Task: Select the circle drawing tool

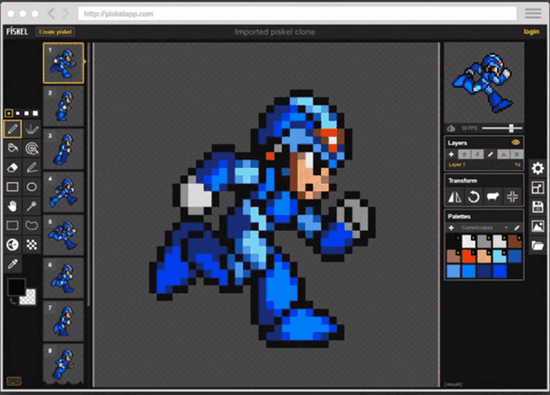Action: (32, 187)
